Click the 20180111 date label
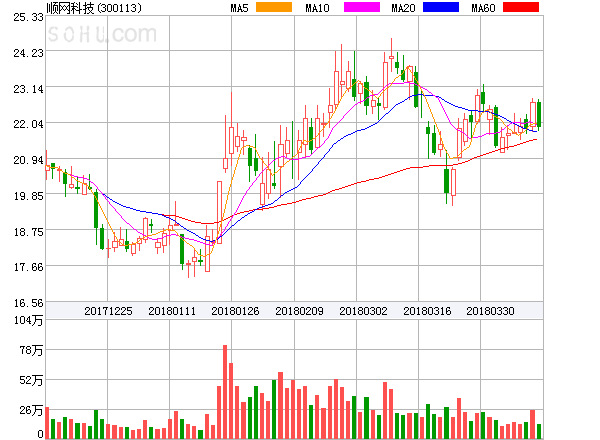This screenshot has width=600, height=440. tap(172, 311)
